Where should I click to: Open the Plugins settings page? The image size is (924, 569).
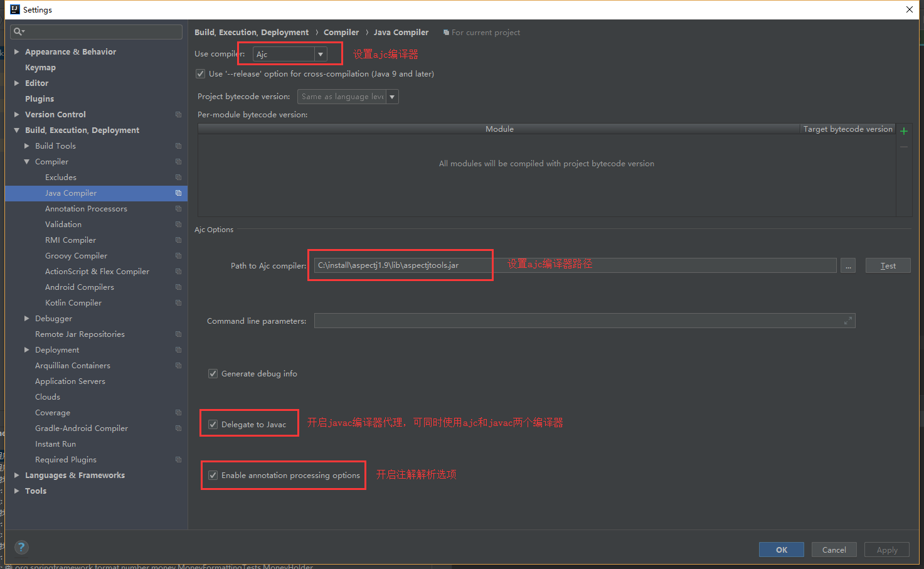(40, 99)
